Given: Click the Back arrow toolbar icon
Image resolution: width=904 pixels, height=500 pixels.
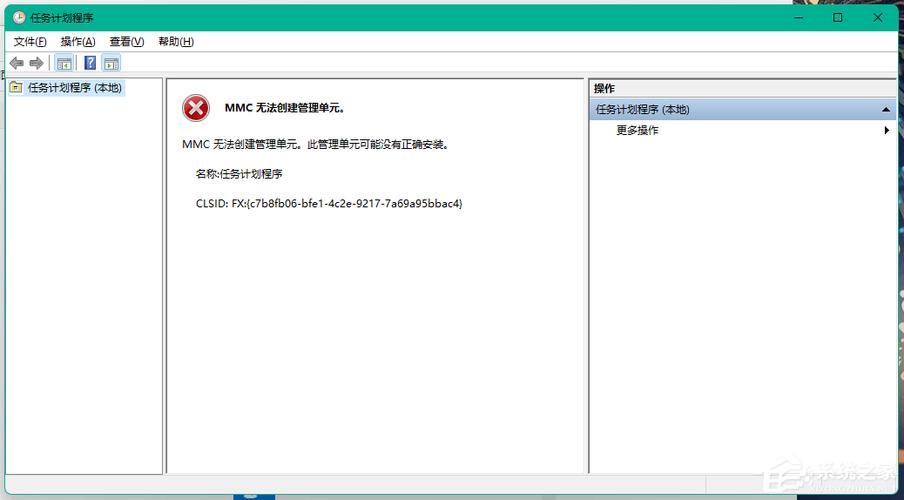Looking at the screenshot, I should click(x=17, y=63).
